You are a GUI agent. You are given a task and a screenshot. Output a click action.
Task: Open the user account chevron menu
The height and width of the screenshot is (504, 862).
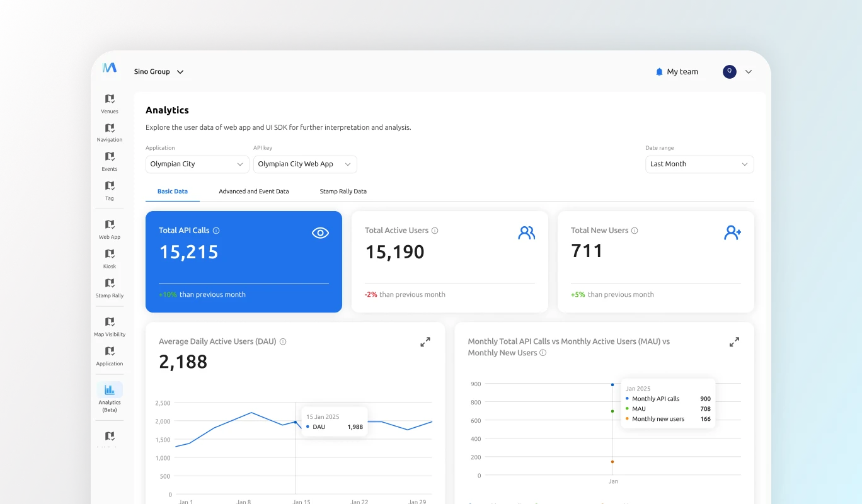coord(749,72)
